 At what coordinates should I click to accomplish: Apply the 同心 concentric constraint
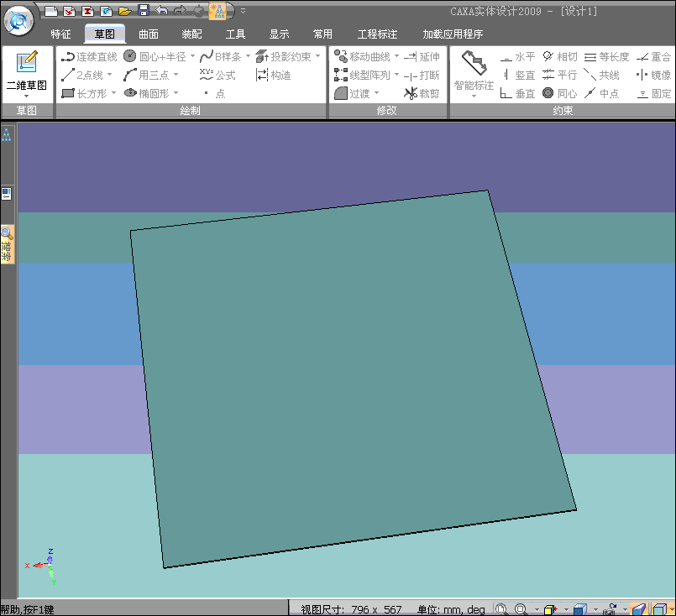pos(559,93)
